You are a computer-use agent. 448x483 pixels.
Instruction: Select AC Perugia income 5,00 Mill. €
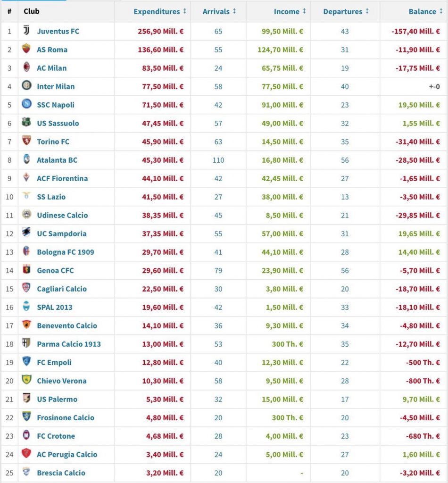click(x=284, y=454)
